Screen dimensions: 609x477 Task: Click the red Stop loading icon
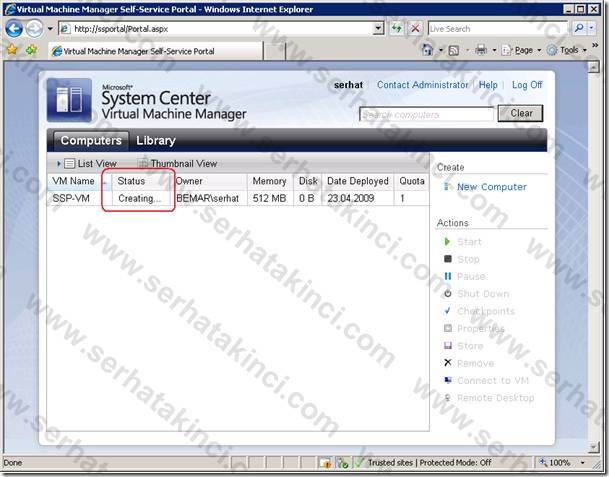tap(415, 28)
